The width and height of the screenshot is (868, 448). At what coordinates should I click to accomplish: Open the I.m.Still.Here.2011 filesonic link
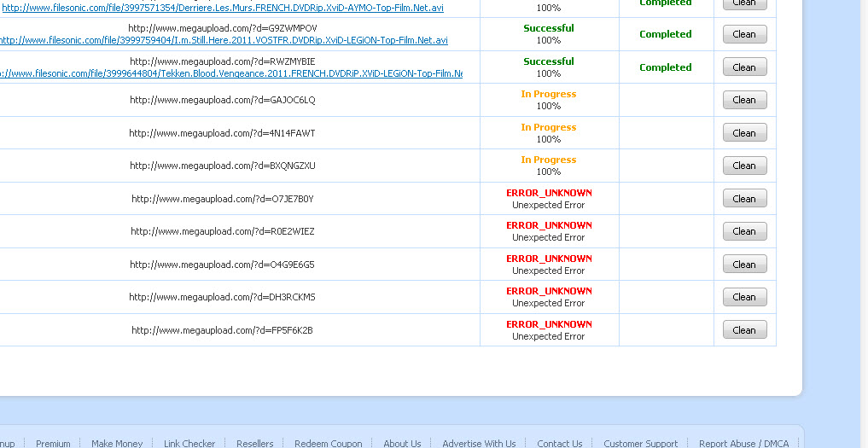[x=224, y=40]
